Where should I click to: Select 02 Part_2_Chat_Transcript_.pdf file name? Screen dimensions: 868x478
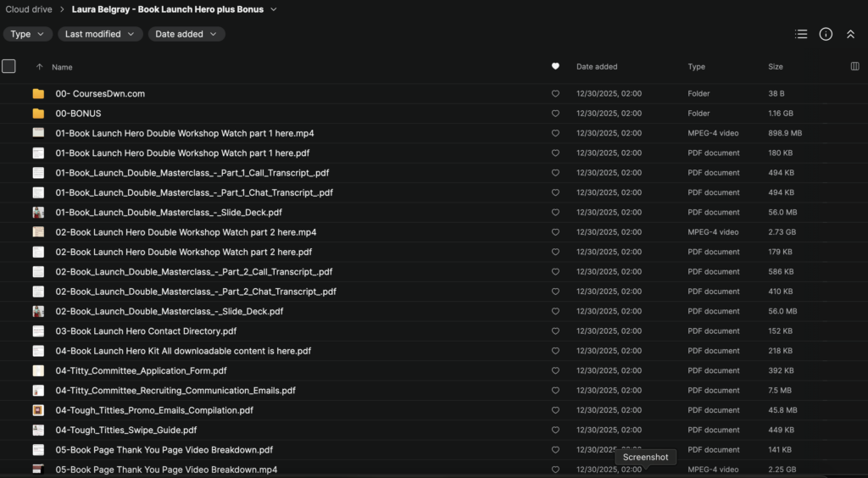(x=196, y=292)
